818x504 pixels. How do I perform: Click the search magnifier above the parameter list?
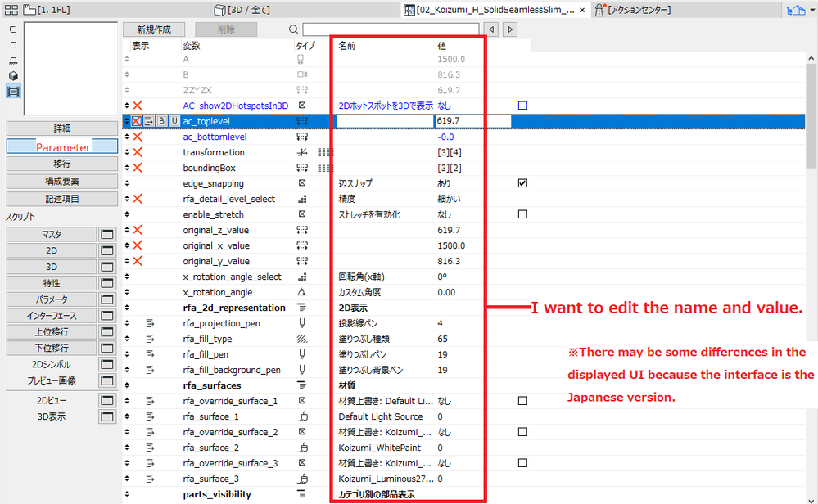point(291,29)
